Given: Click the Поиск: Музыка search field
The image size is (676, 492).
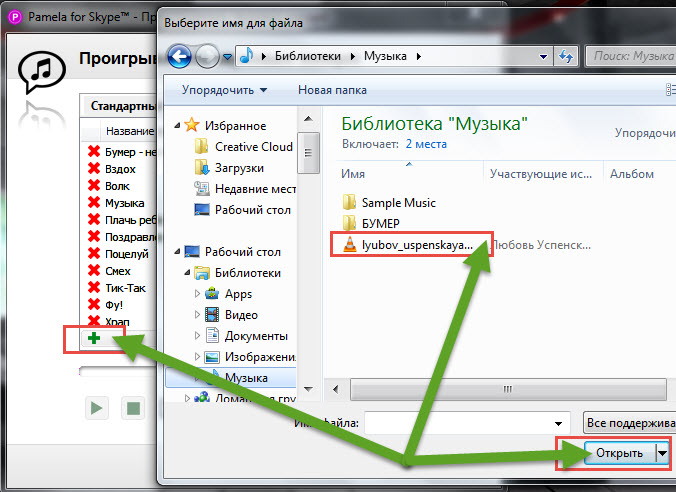Looking at the screenshot, I should coord(631,56).
